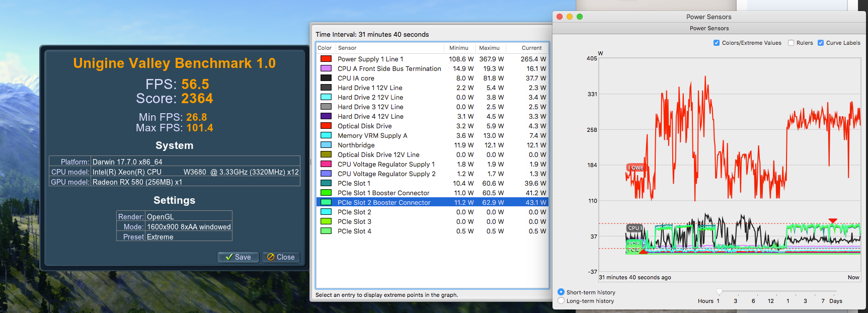The image size is (868, 313).
Task: Click the 265.4 W current value
Action: [x=533, y=59]
